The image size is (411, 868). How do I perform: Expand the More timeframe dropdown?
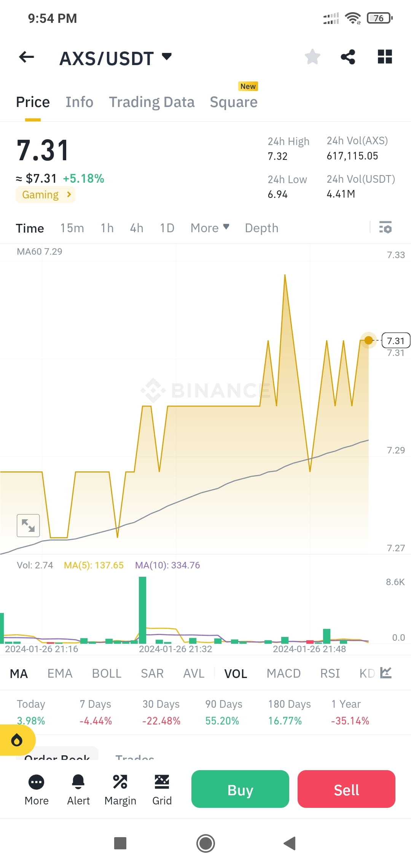click(210, 228)
